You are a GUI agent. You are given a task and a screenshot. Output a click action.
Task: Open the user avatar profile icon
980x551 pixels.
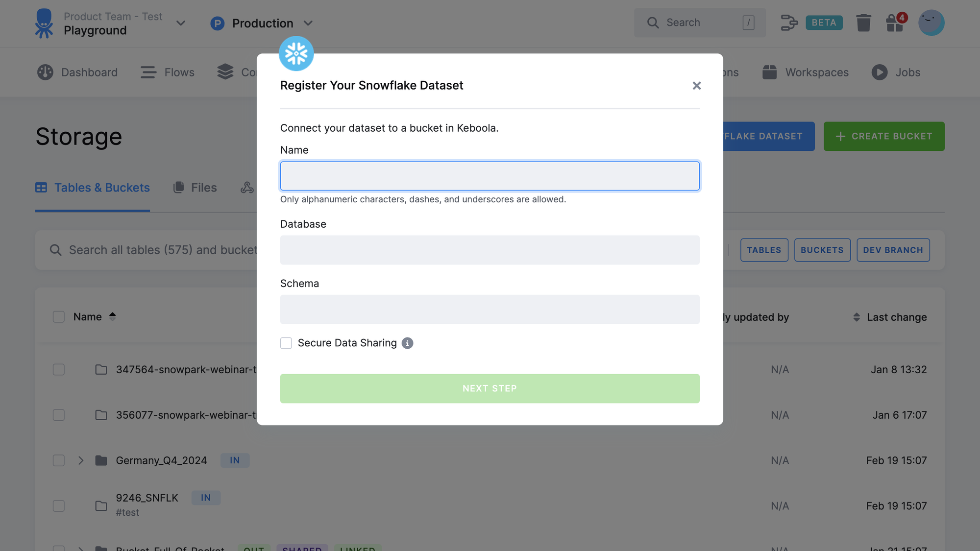tap(931, 23)
